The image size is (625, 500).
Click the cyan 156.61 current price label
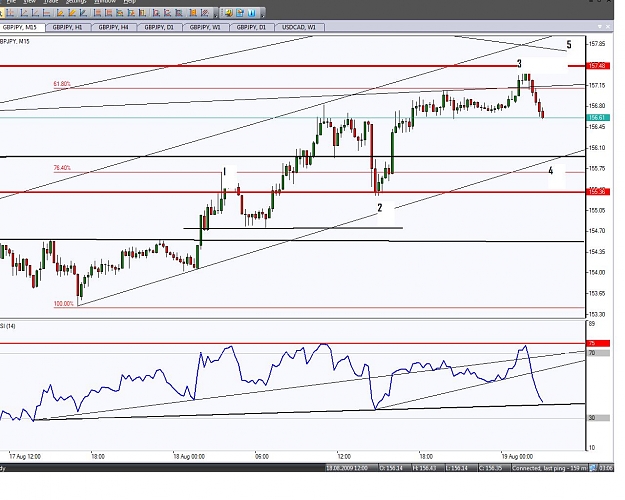pyautogui.click(x=598, y=117)
